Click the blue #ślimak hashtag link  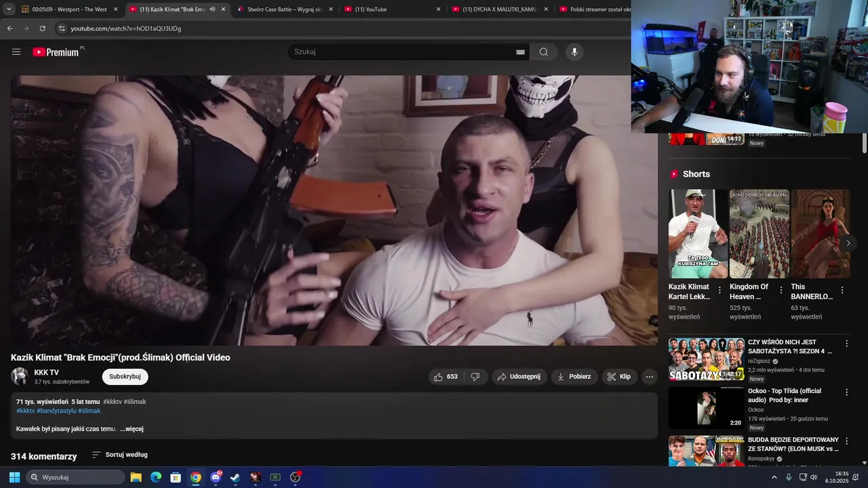(x=90, y=411)
